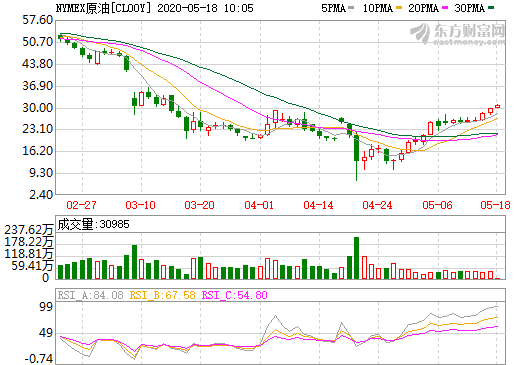
Task: Select the 02-27 date label
Action: pyautogui.click(x=82, y=205)
